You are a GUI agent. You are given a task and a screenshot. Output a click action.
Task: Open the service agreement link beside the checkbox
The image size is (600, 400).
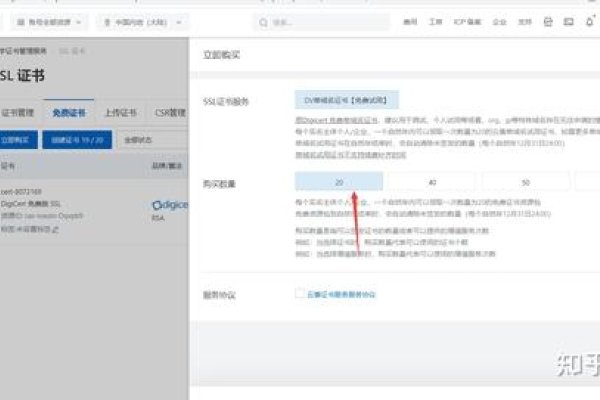point(341,294)
